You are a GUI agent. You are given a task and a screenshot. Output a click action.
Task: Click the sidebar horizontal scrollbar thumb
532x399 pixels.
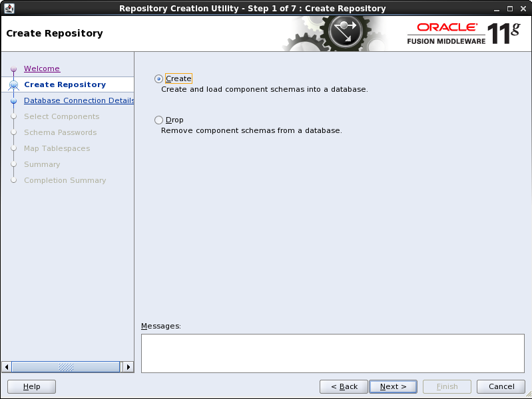coord(66,366)
